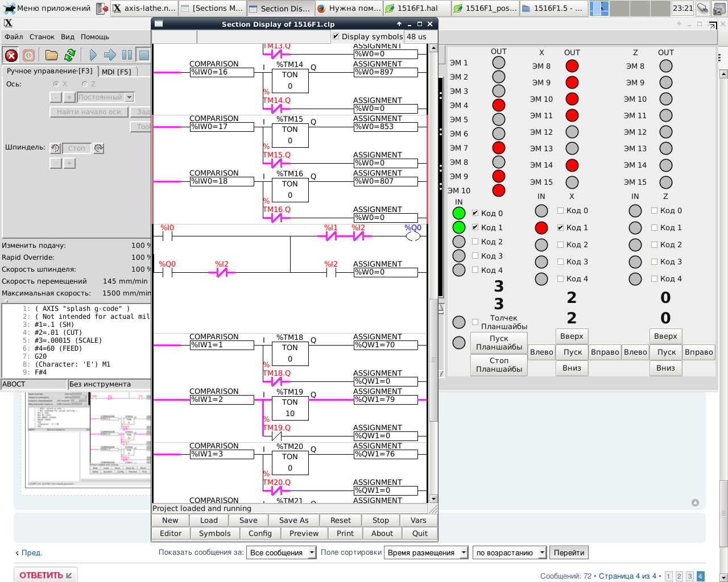The image size is (728, 582).
Task: Select the Z axis radio button
Action: click(84, 84)
